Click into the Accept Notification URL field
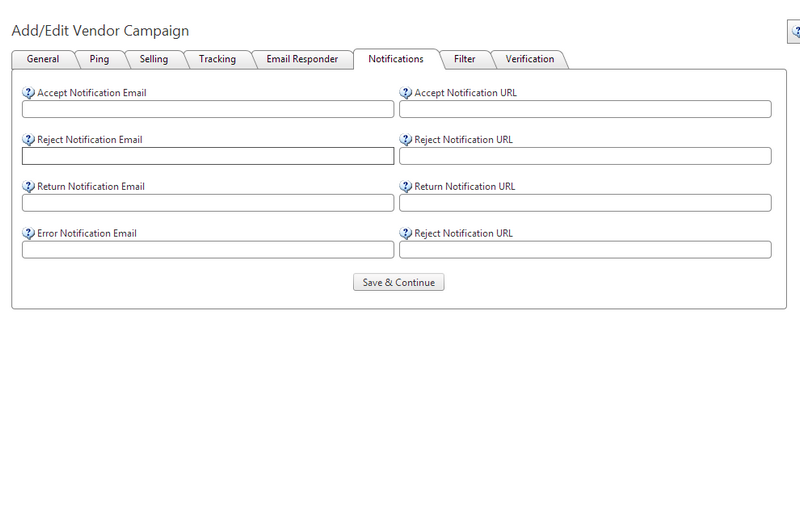 [x=585, y=109]
